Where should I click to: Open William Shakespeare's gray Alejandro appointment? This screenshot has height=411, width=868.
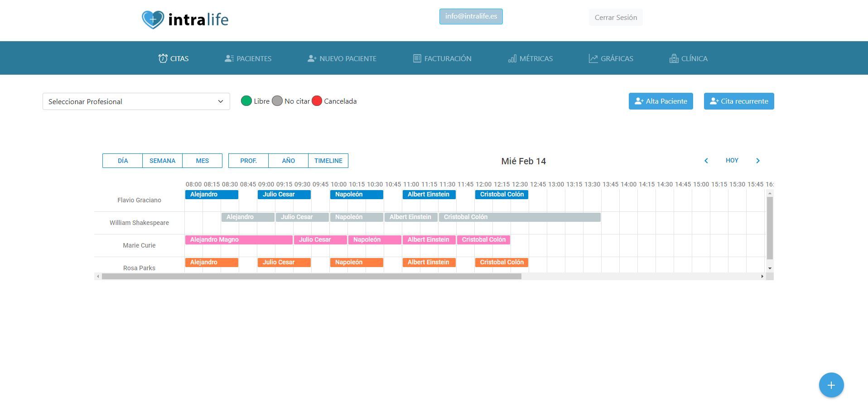[248, 217]
